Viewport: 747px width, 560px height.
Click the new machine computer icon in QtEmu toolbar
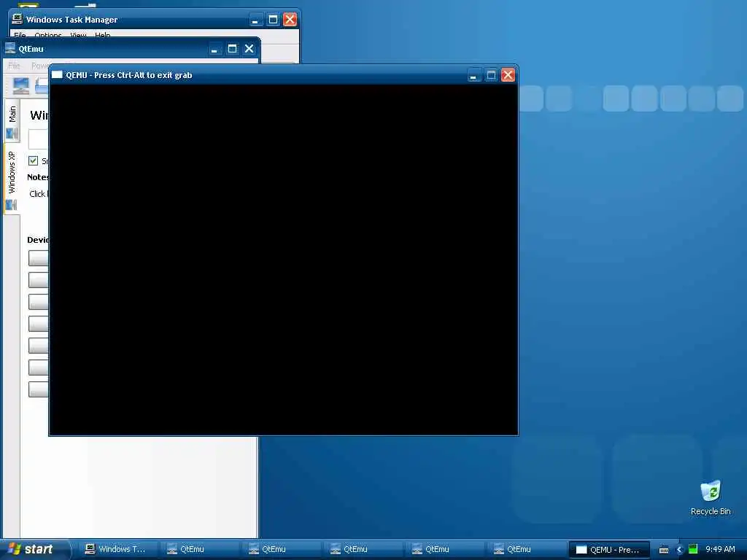tap(21, 86)
